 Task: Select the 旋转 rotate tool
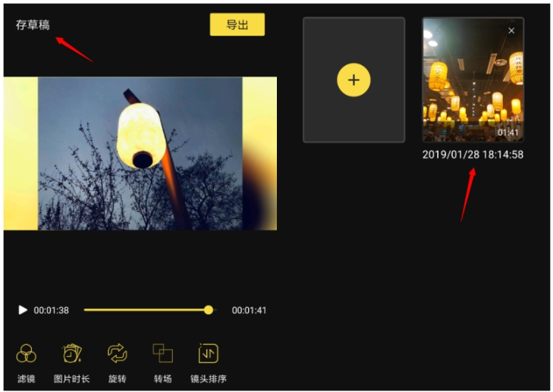(117, 362)
